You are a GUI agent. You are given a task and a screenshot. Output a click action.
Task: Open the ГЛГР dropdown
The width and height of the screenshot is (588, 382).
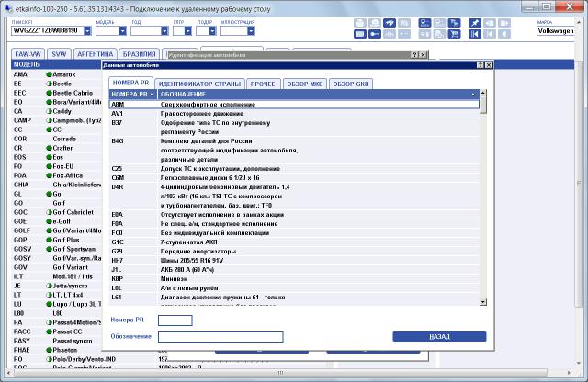pos(187,30)
